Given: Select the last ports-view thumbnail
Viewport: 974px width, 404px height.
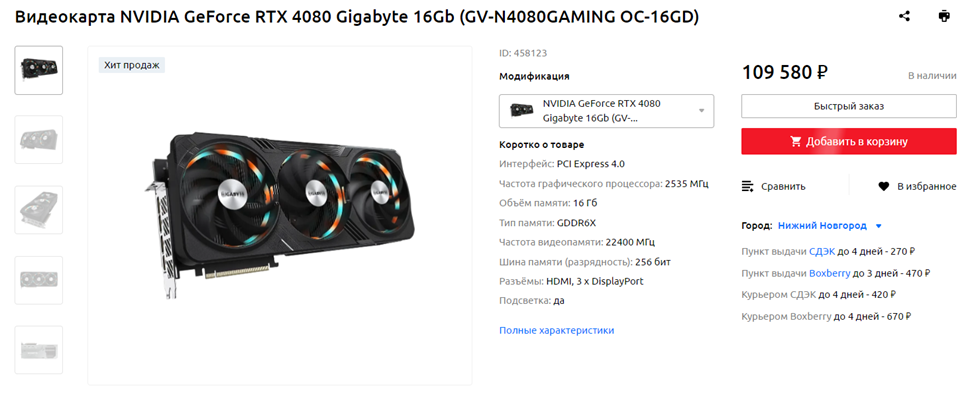Looking at the screenshot, I should pyautogui.click(x=39, y=350).
